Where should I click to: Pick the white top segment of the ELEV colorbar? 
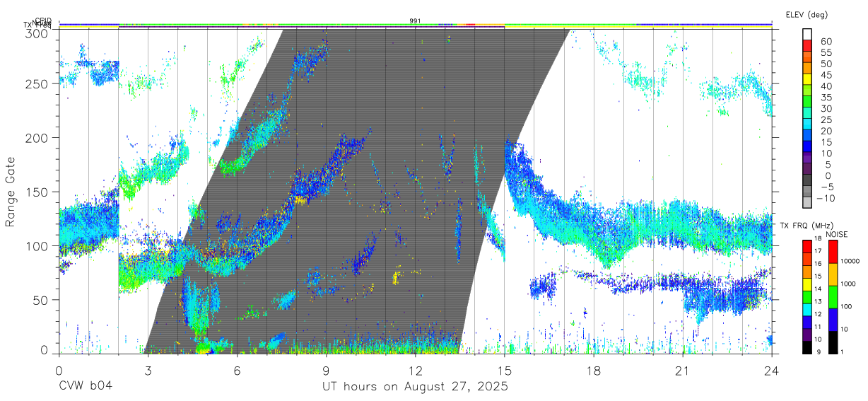tap(807, 34)
